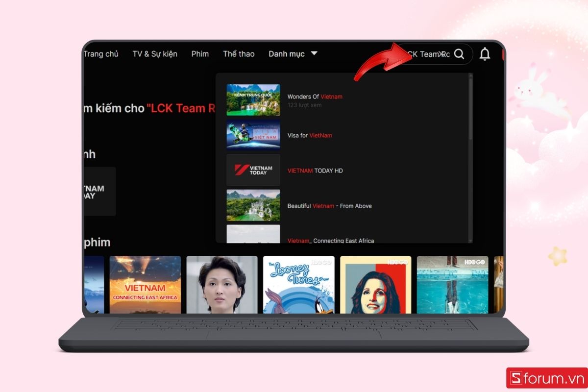Open The Looney Tunes Show poster
Viewport: 588px width, 392px height.
click(299, 285)
